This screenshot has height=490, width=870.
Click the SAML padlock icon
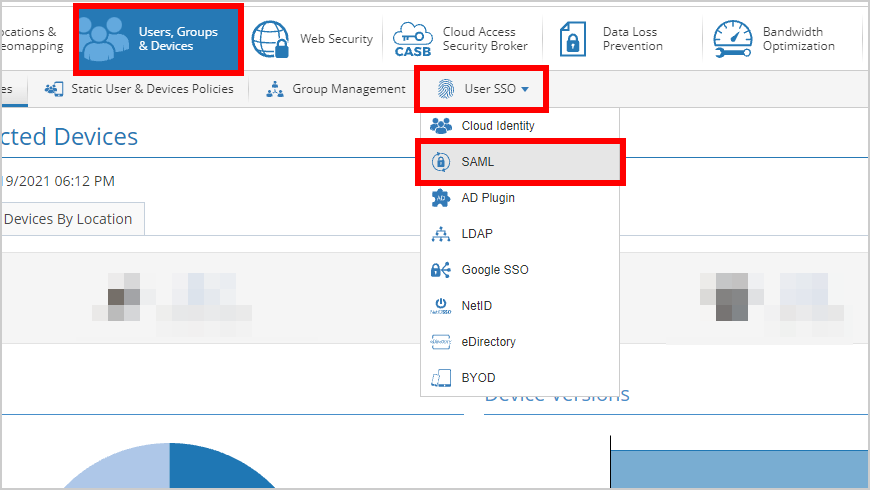pyautogui.click(x=441, y=162)
